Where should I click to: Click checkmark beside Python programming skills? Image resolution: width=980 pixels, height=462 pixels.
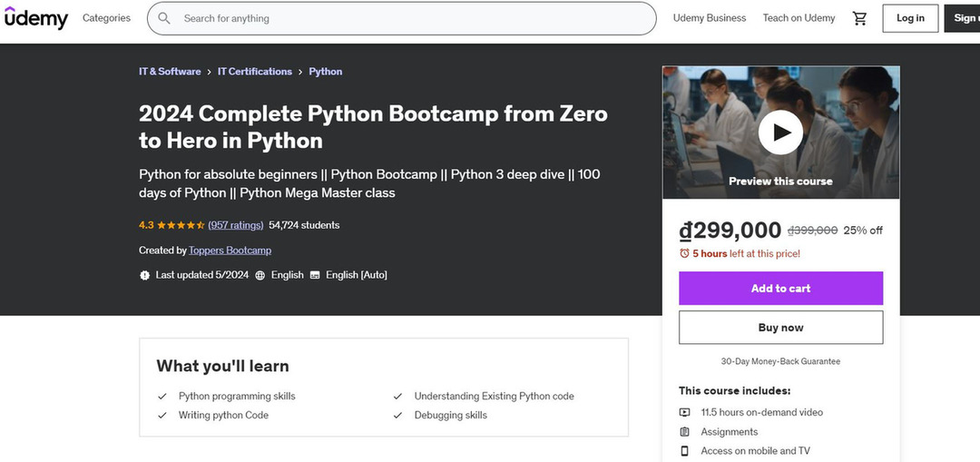162,397
